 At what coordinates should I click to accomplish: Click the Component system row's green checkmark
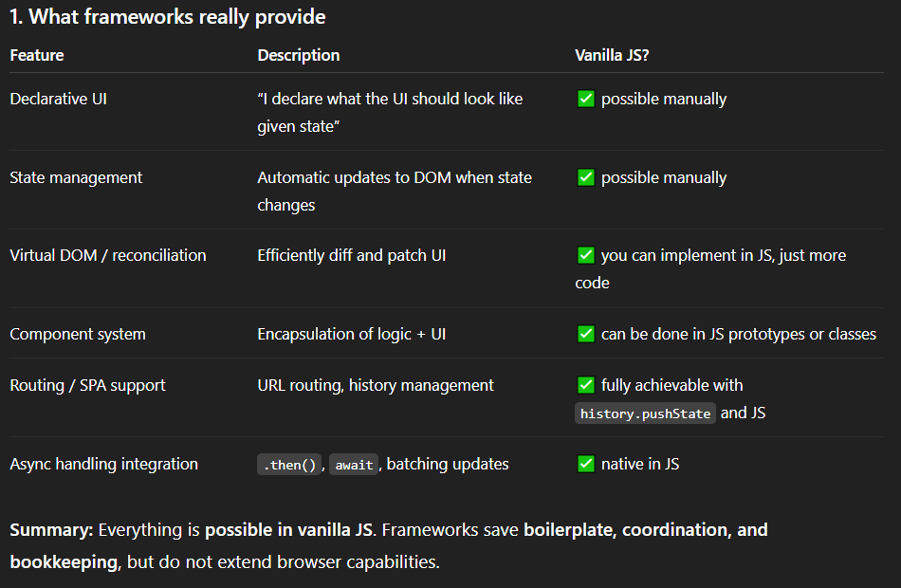click(586, 334)
